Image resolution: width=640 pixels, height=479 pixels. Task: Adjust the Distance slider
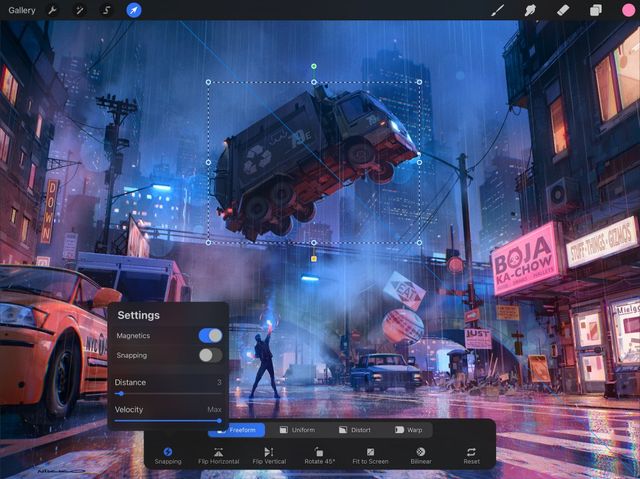pyautogui.click(x=168, y=394)
